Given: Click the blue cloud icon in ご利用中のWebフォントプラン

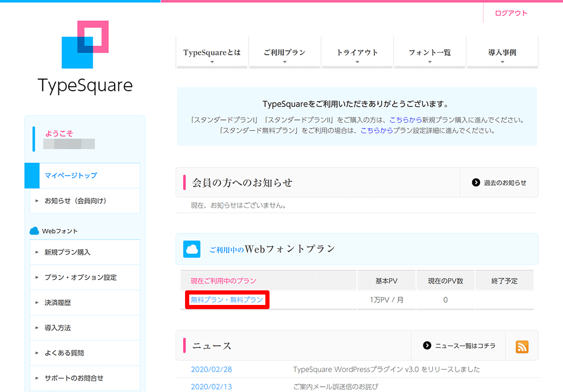Looking at the screenshot, I should (x=192, y=249).
